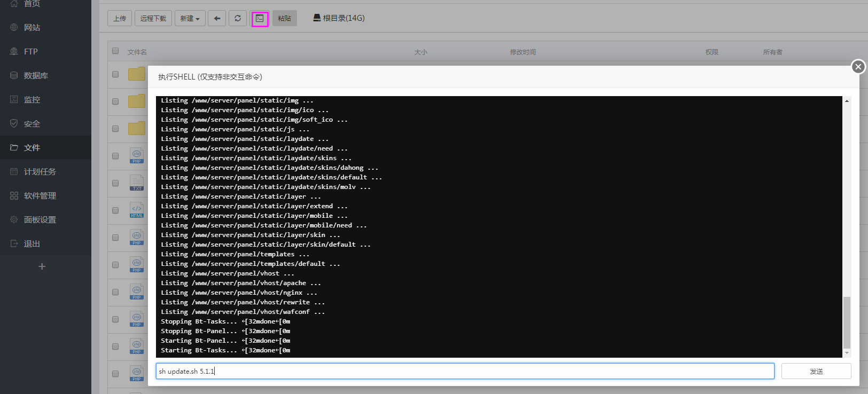Click the 'Starting Bt-Tasks...' output line
The image size is (868, 394).
225,350
